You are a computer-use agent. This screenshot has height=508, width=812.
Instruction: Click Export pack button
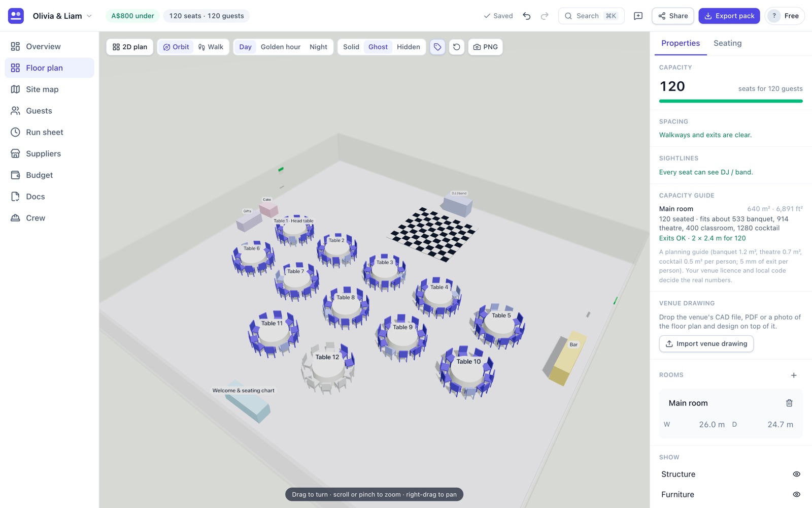[729, 16]
